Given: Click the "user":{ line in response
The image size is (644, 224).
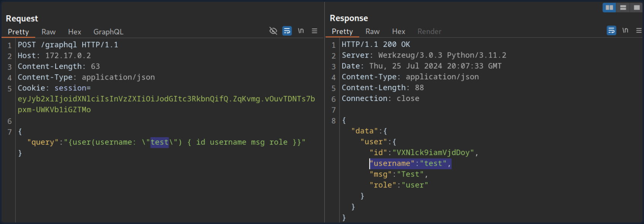Looking at the screenshot, I should click(x=378, y=142).
